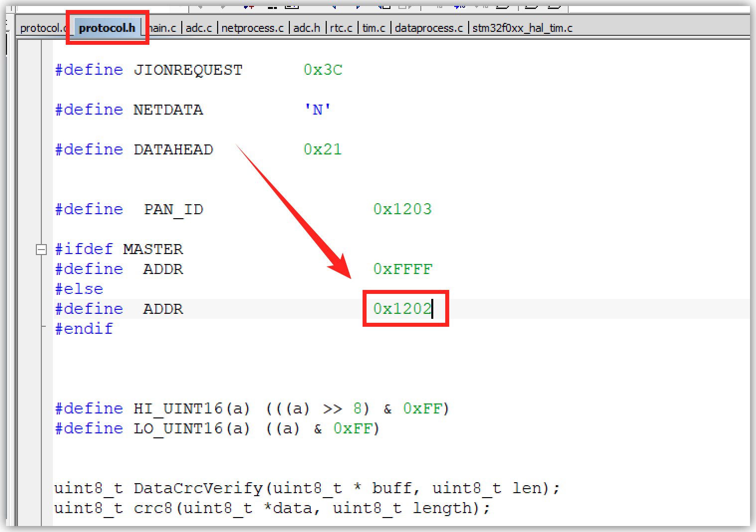
Task: Click the 0x1203 PAN_ID value
Action: point(402,209)
